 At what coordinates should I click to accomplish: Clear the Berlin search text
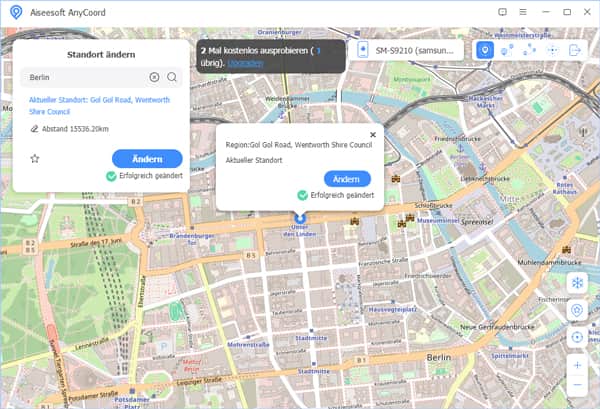click(154, 77)
